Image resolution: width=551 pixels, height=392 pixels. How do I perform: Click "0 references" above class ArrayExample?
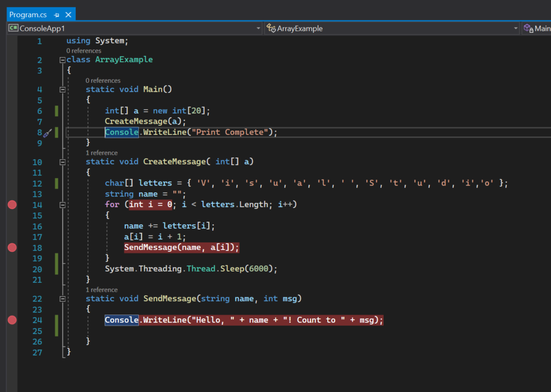[83, 51]
